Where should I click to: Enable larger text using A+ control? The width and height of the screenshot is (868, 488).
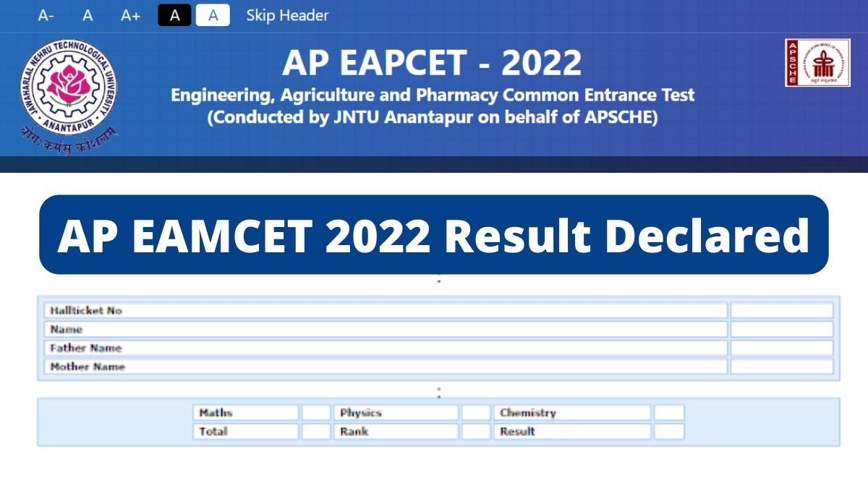pos(130,15)
